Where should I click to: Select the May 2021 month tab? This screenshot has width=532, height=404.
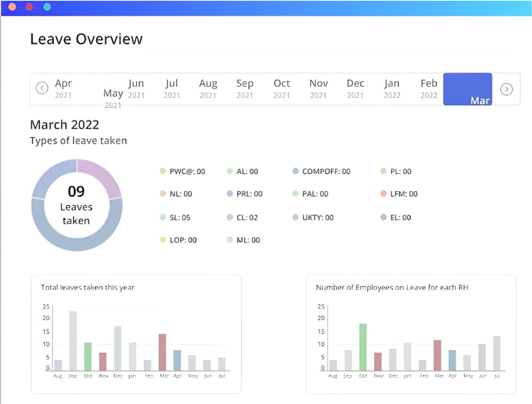(113, 98)
